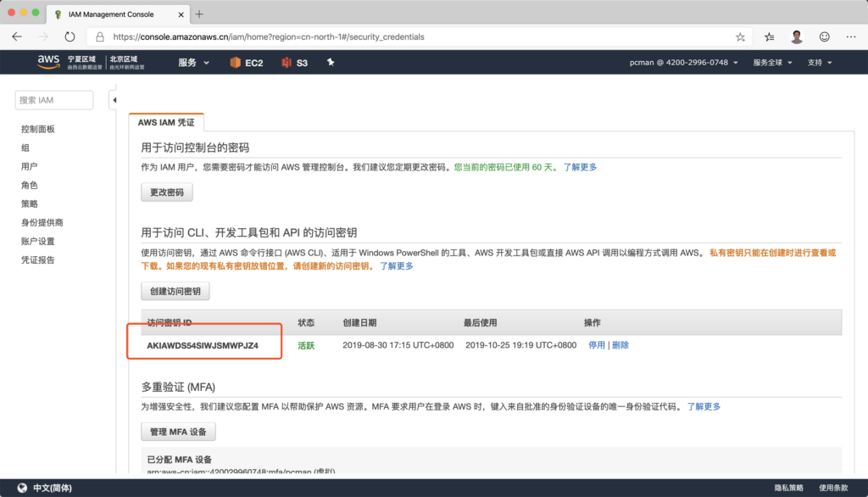868x497 pixels.
Task: Open the S3 service shortcut
Action: [x=295, y=63]
